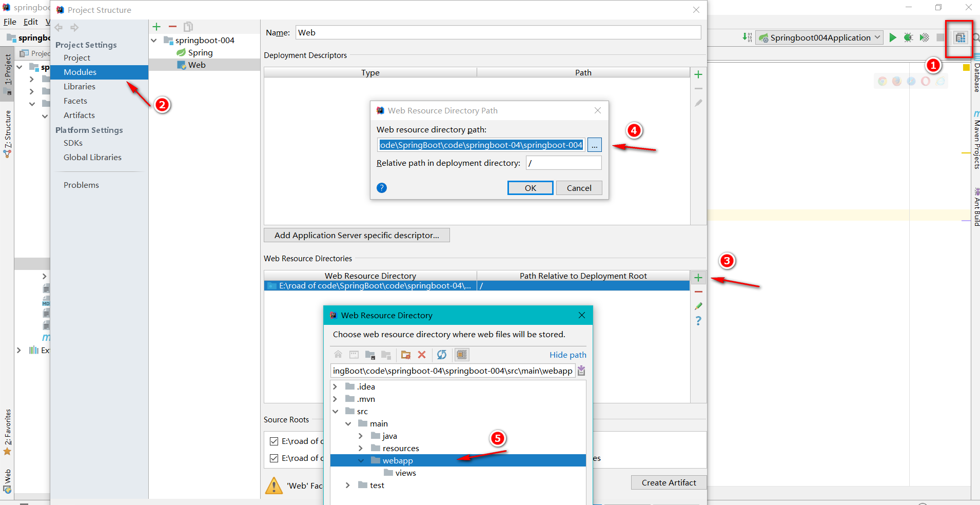The image size is (980, 505).
Task: Open help in Web Resource Directory Path dialog
Action: (382, 188)
